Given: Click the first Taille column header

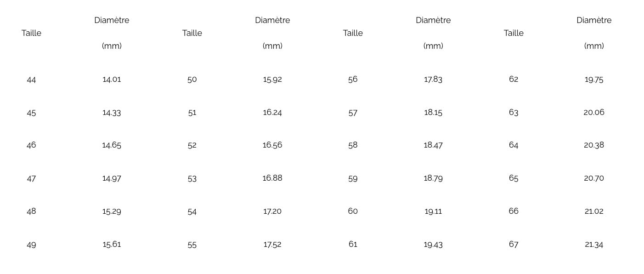Looking at the screenshot, I should pos(31,33).
